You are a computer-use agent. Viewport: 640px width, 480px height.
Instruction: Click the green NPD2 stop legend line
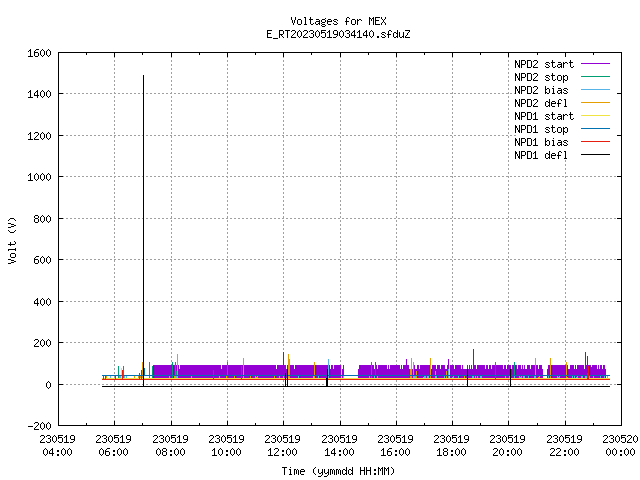(x=595, y=77)
